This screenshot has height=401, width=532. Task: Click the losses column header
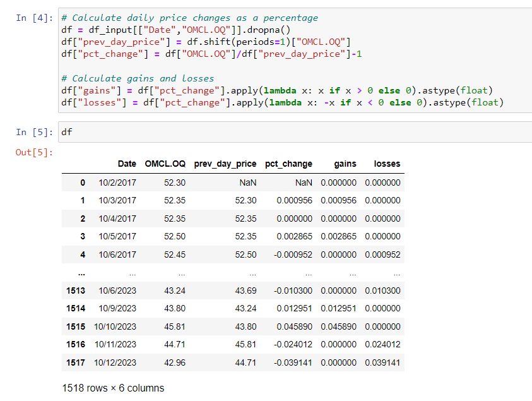point(387,164)
